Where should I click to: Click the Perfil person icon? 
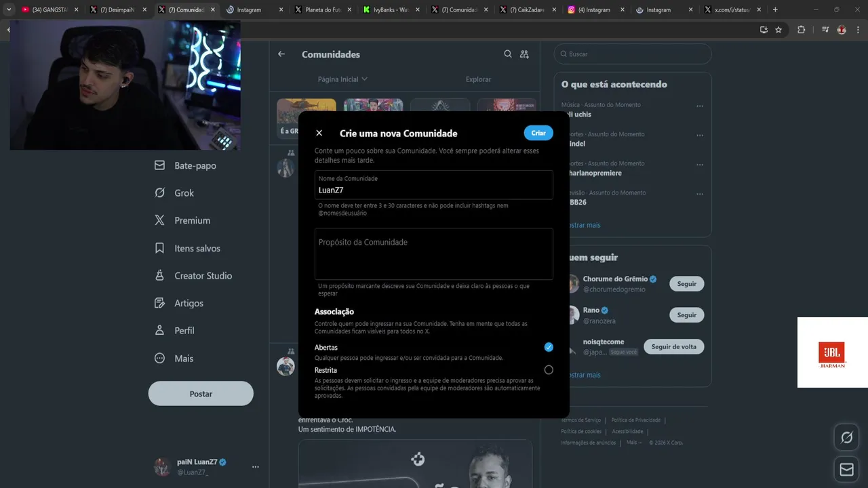(159, 331)
